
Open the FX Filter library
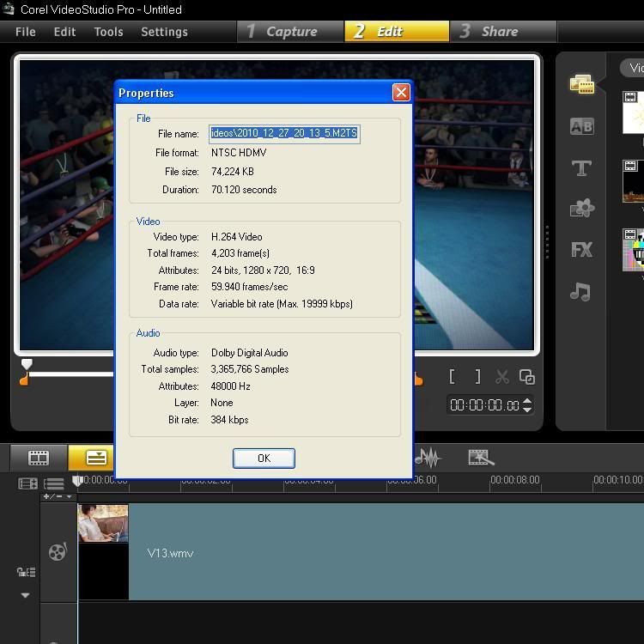tap(581, 250)
